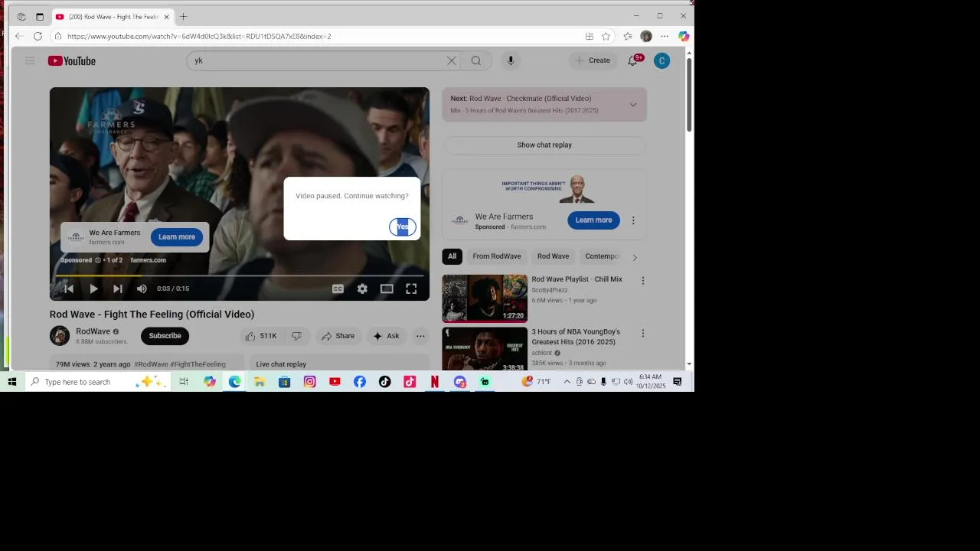Image resolution: width=980 pixels, height=551 pixels.
Task: Share the video
Action: click(338, 336)
